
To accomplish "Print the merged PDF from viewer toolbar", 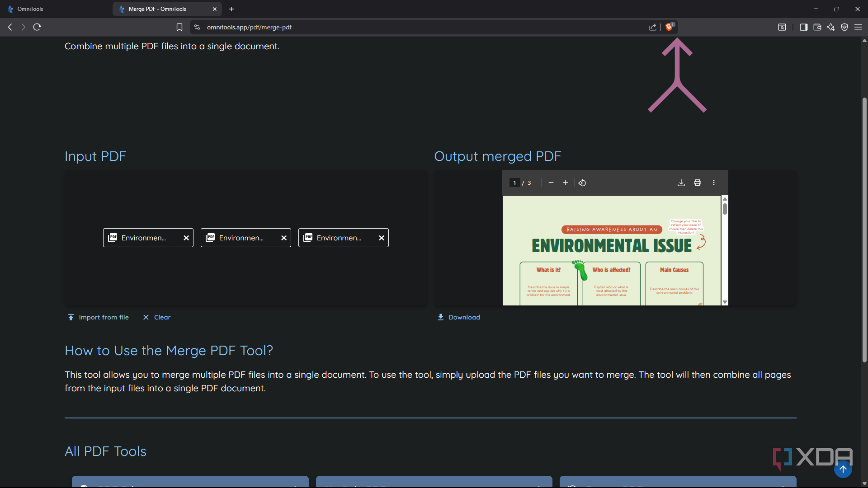I will (x=698, y=183).
